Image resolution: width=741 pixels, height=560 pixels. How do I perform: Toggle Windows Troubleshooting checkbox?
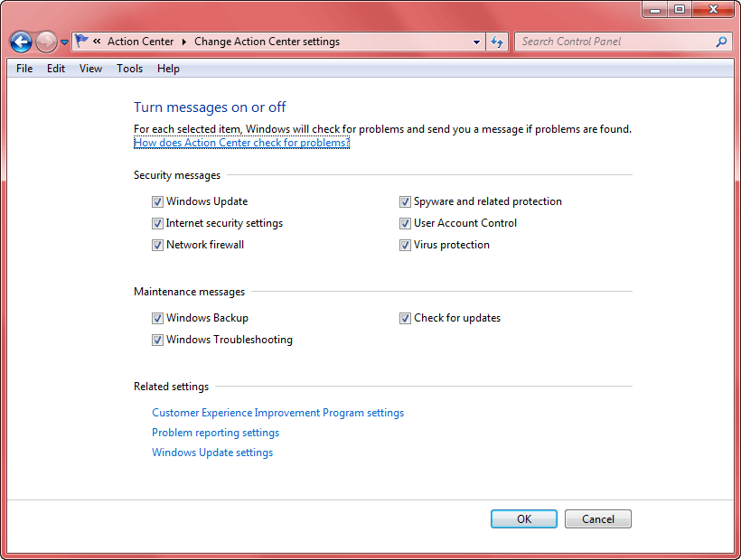pos(157,340)
